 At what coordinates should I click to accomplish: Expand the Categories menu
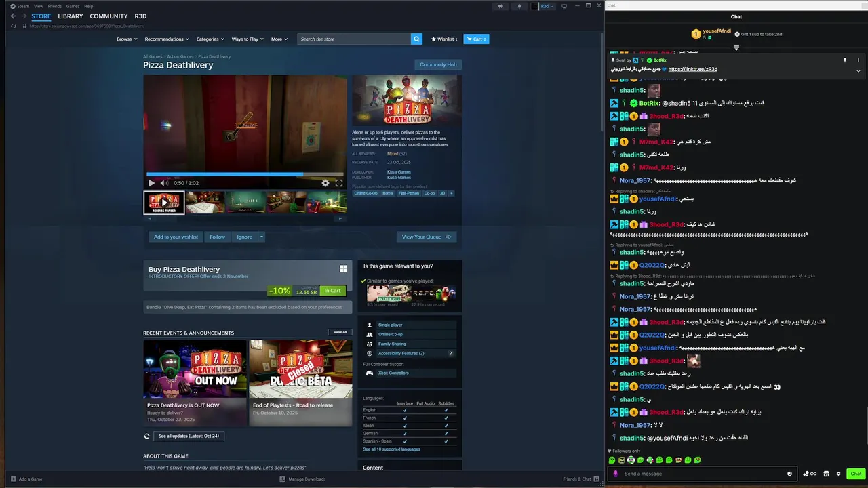tap(210, 39)
